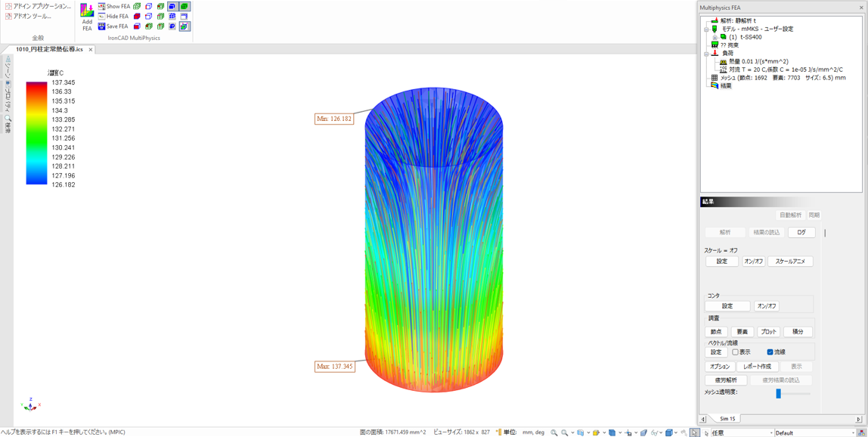Click the Hide FEA toolbar icon
The width and height of the screenshot is (868, 437).
click(102, 16)
